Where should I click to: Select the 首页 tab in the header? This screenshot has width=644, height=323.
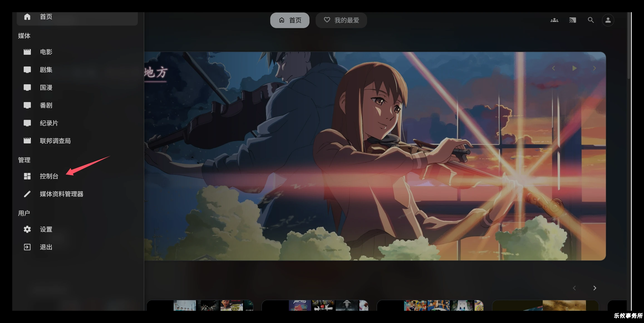click(x=290, y=20)
